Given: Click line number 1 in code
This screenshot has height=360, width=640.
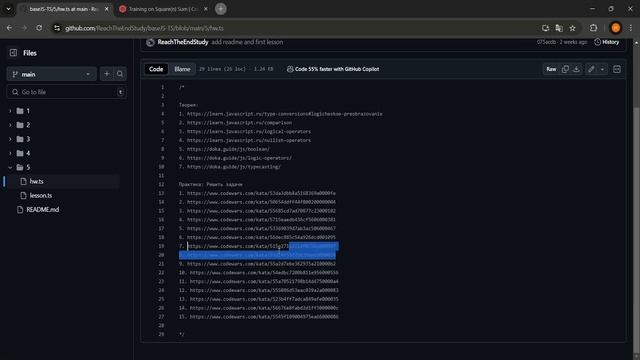Looking at the screenshot, I should pos(162,87).
